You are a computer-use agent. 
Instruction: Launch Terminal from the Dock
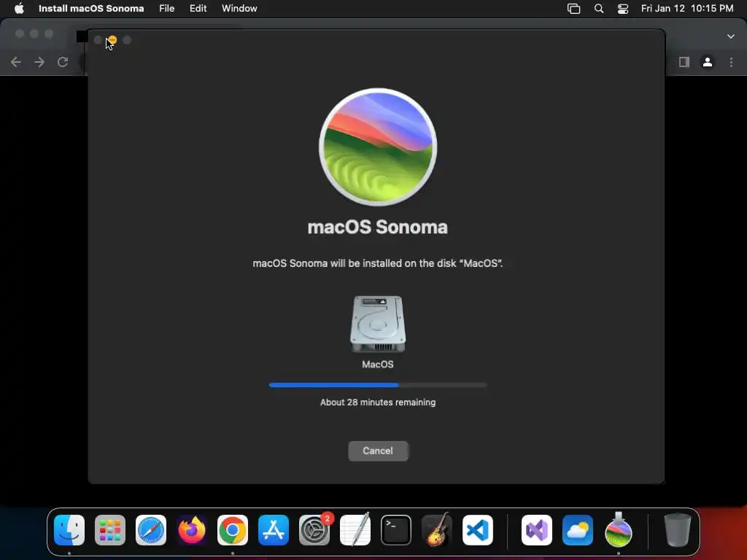click(396, 530)
